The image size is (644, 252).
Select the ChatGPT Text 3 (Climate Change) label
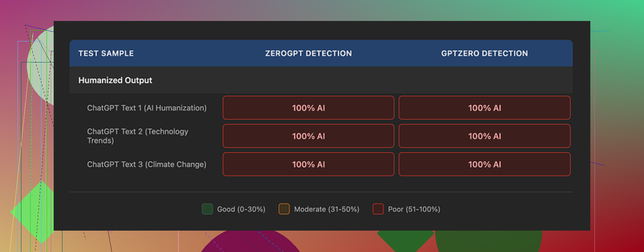pos(147,164)
